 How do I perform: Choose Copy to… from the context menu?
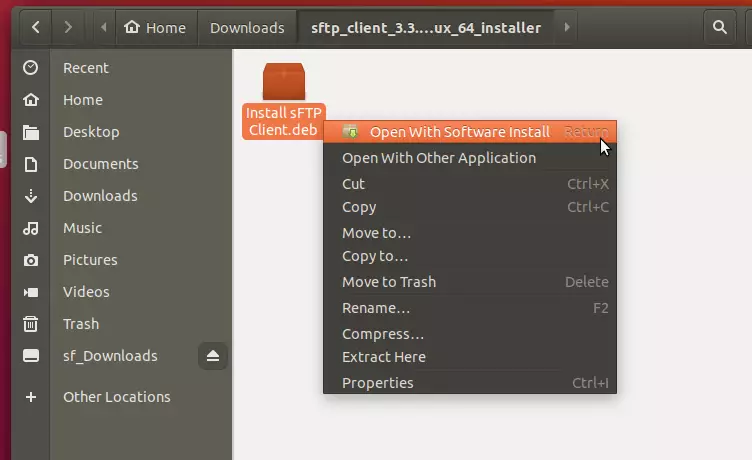click(x=470, y=256)
